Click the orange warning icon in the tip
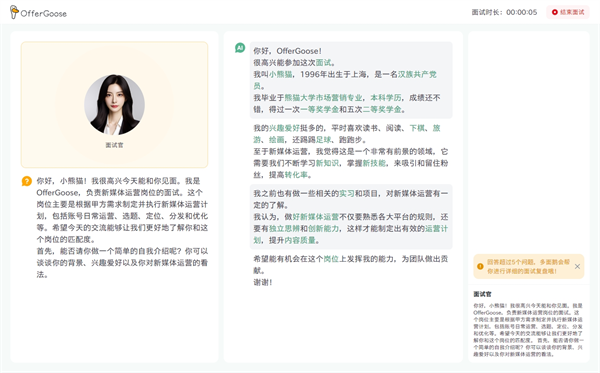 point(480,266)
